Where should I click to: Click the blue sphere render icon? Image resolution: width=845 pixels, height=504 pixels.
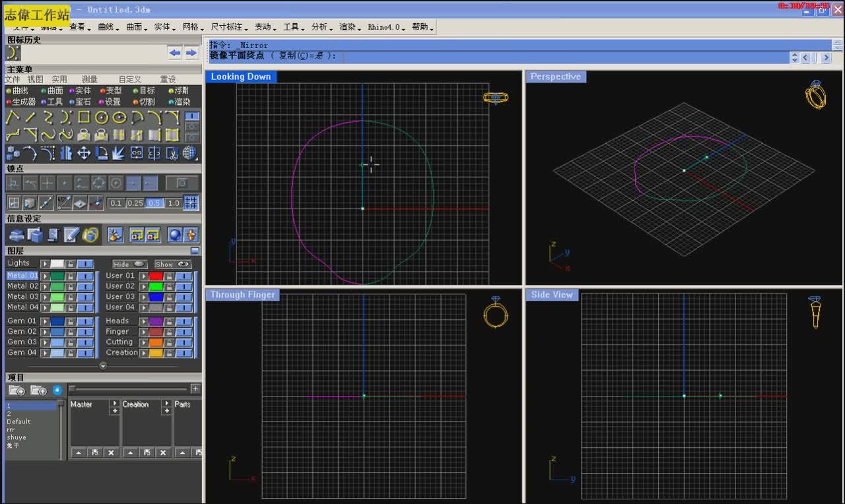(175, 234)
